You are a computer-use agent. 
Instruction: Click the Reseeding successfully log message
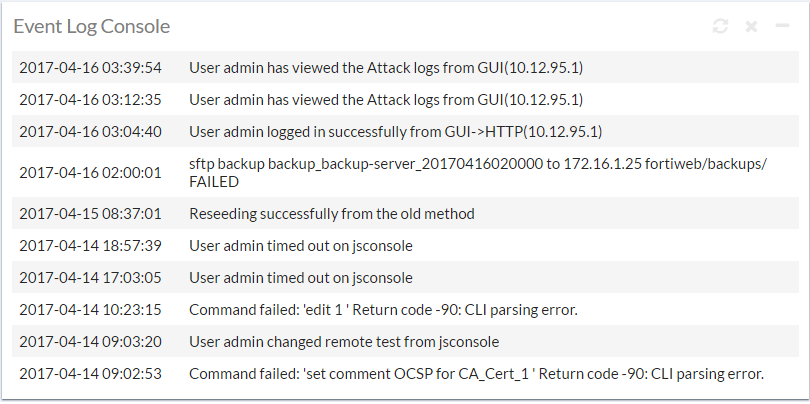332,213
